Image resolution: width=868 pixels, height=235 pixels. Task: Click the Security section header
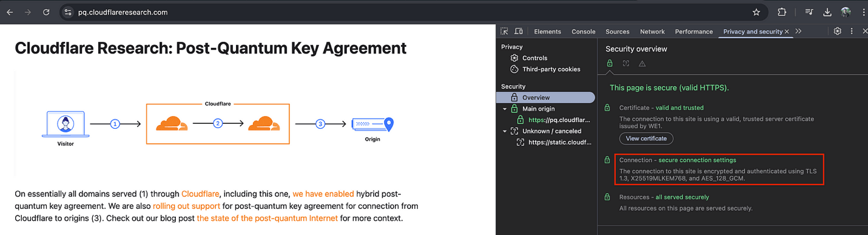[513, 86]
